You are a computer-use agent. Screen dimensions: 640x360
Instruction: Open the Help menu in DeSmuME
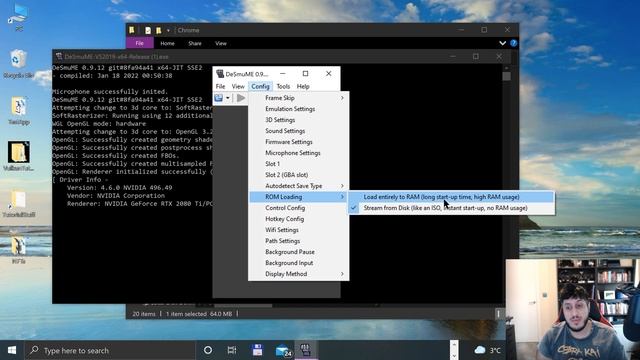pyautogui.click(x=303, y=87)
